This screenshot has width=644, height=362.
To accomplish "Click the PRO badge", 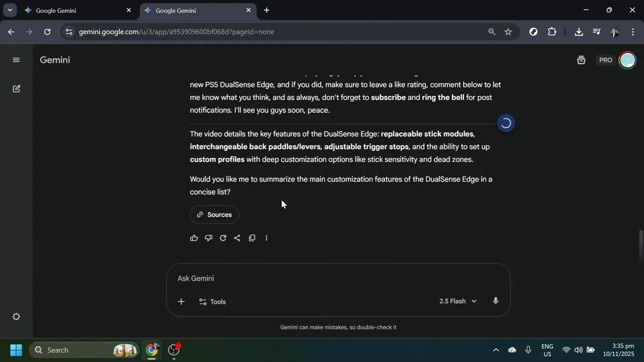I will pos(606,60).
